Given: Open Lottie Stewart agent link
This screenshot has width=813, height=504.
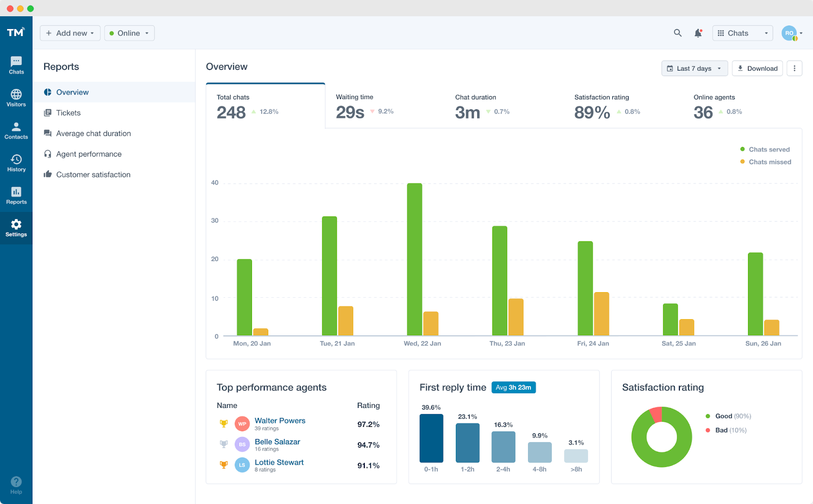Looking at the screenshot, I should click(x=279, y=462).
